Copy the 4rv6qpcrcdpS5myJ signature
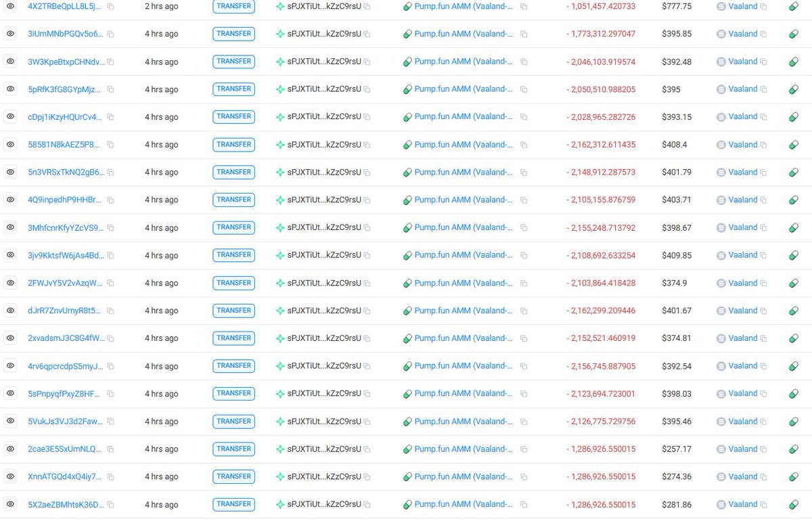Screen dimensions: 812x521 pyautogui.click(x=110, y=366)
